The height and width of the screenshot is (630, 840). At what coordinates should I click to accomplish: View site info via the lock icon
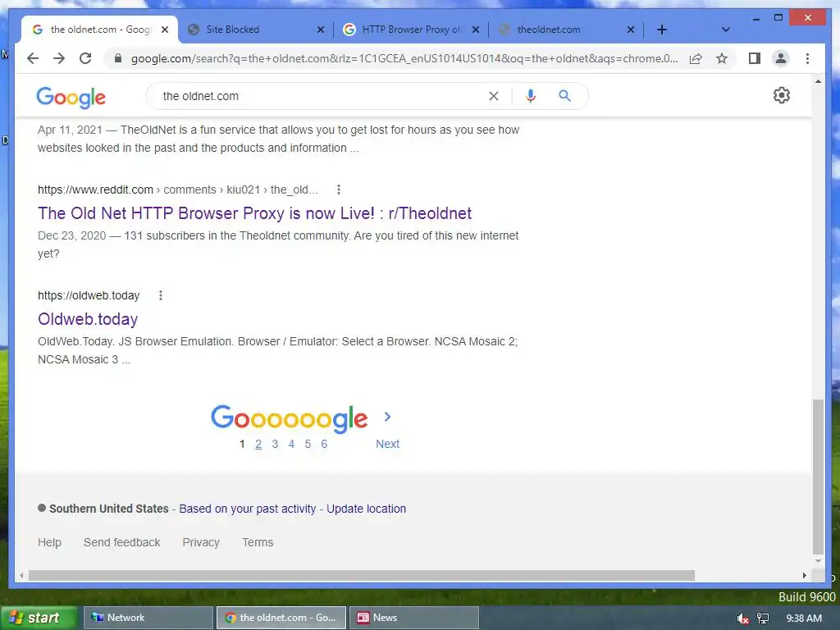point(118,58)
